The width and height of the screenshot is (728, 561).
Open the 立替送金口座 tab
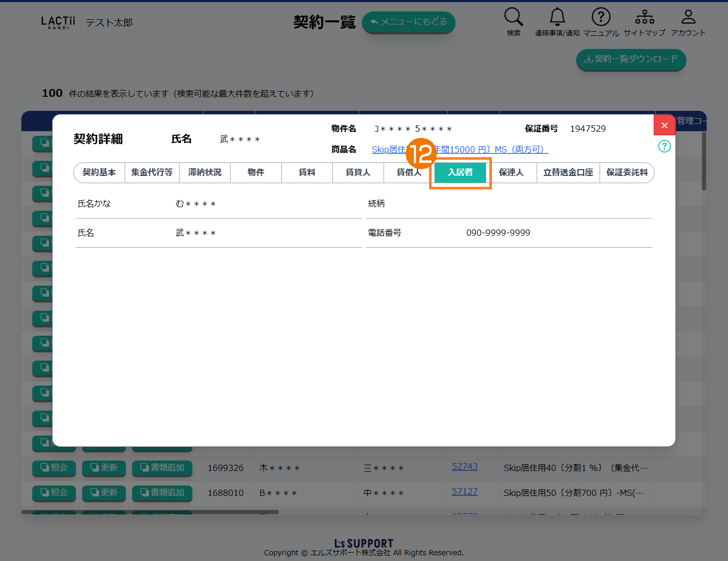568,173
